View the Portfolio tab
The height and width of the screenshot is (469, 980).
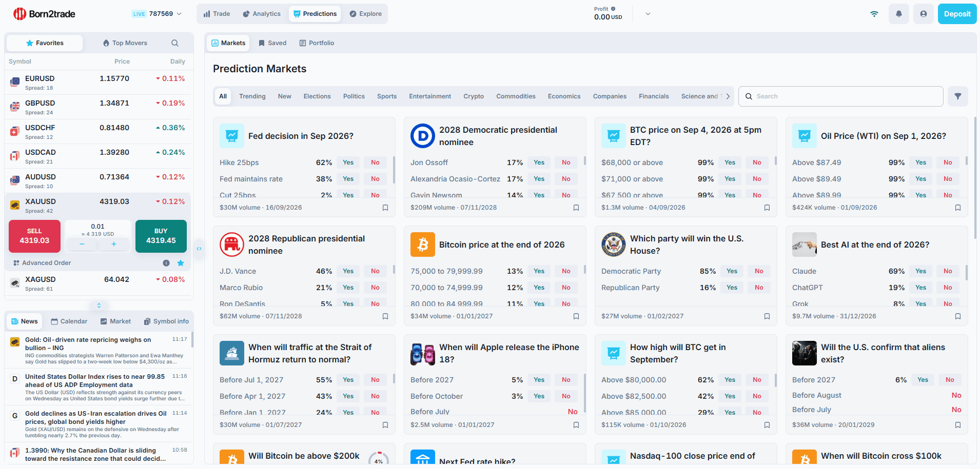tap(317, 43)
